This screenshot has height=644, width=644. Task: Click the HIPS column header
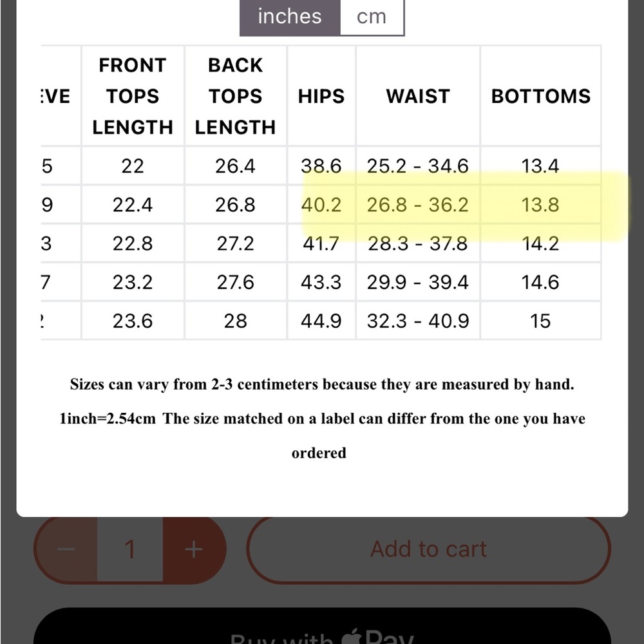(x=321, y=97)
